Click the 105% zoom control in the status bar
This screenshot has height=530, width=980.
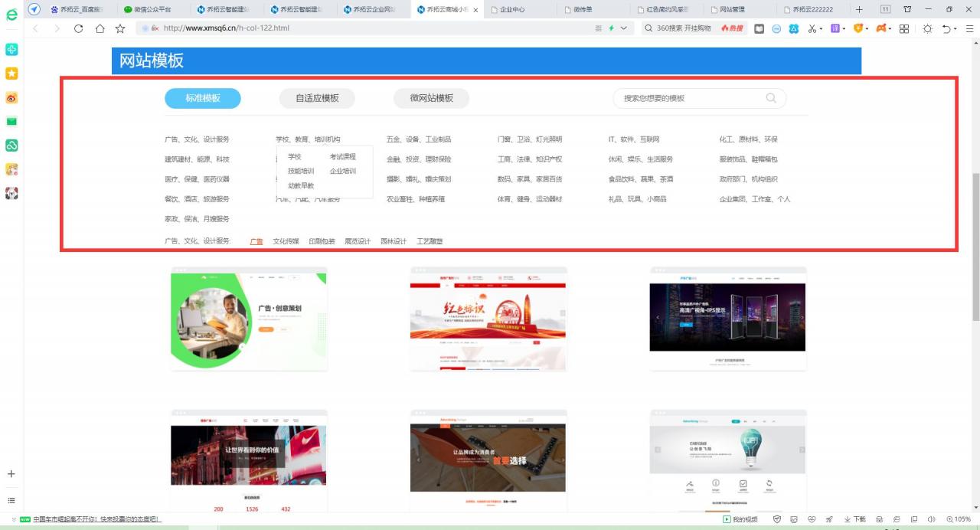click(959, 519)
